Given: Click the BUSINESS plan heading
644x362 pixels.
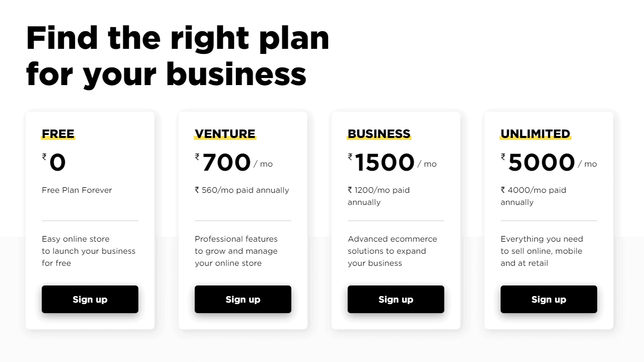Looking at the screenshot, I should coord(379,134).
